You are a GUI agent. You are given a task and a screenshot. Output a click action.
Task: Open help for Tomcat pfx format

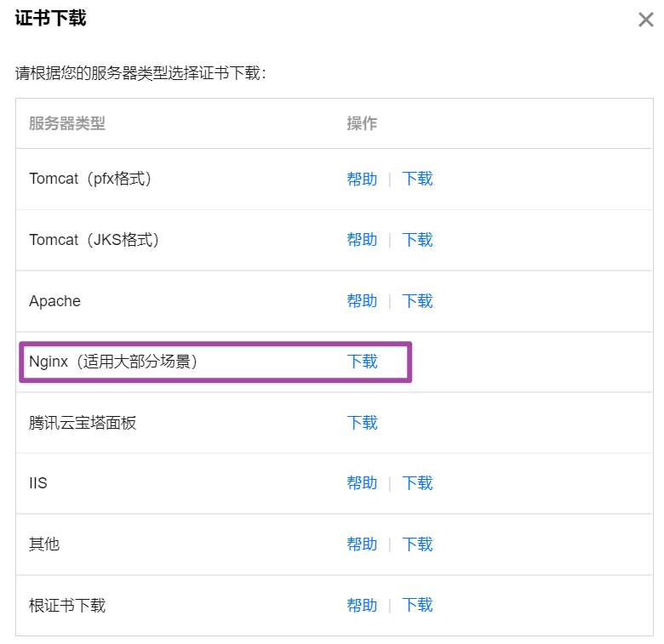[362, 179]
